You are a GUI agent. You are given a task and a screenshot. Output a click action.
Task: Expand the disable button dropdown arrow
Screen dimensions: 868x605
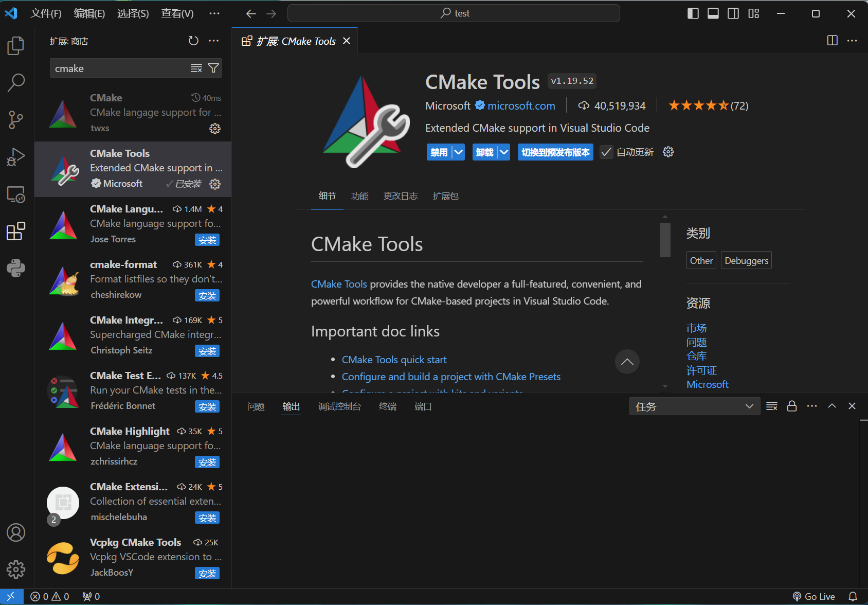458,152
